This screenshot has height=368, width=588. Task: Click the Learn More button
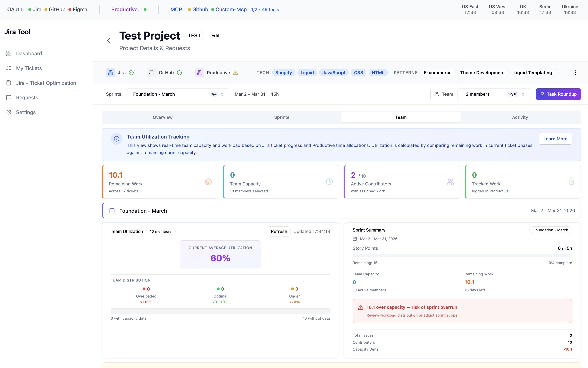point(555,139)
